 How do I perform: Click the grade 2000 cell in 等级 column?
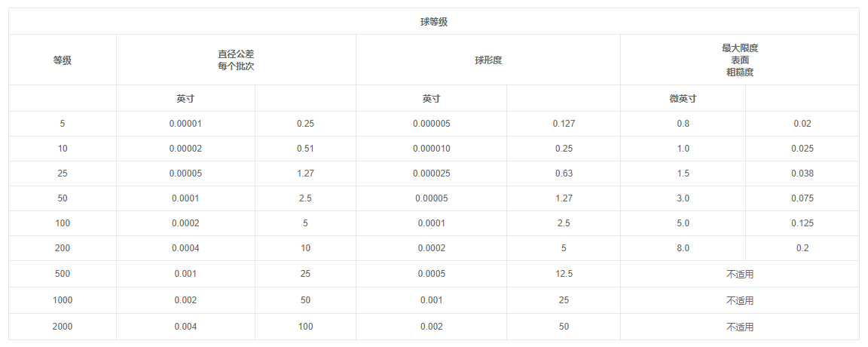[x=63, y=327]
